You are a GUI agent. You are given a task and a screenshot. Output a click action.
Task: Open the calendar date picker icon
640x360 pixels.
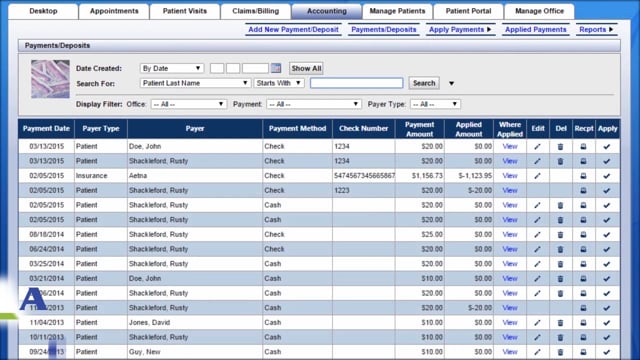[276, 68]
